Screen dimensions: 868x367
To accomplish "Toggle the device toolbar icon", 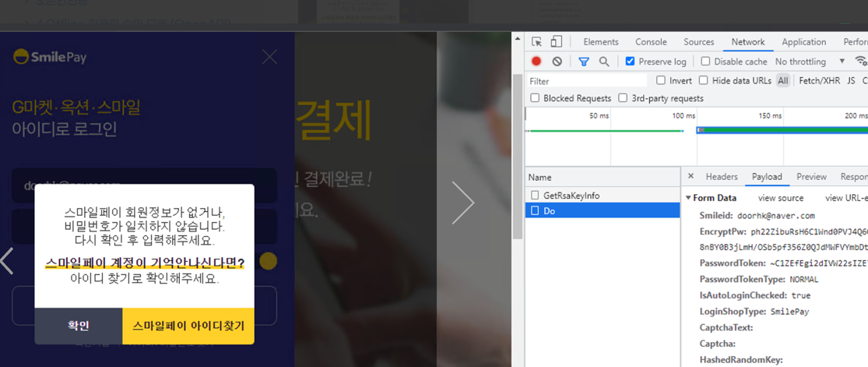I will (557, 42).
